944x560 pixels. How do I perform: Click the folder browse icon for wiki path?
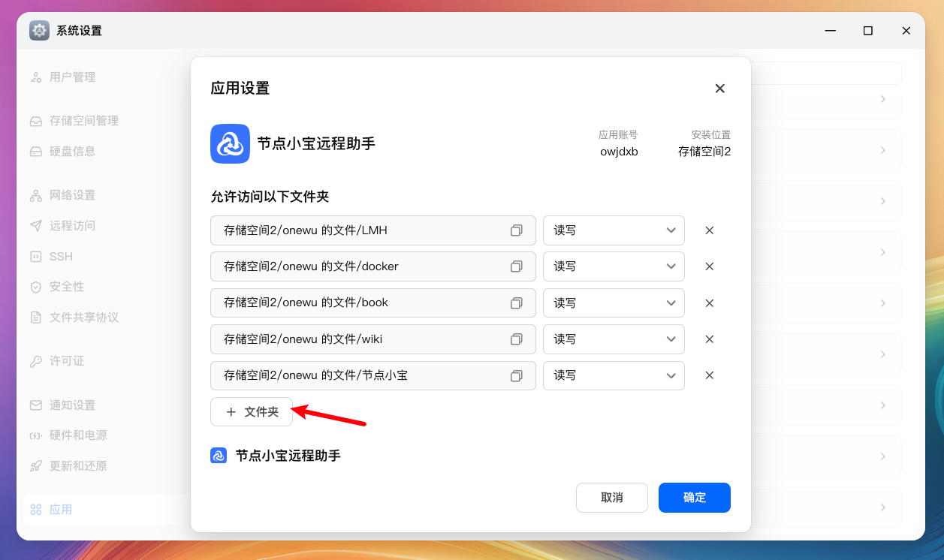click(516, 339)
